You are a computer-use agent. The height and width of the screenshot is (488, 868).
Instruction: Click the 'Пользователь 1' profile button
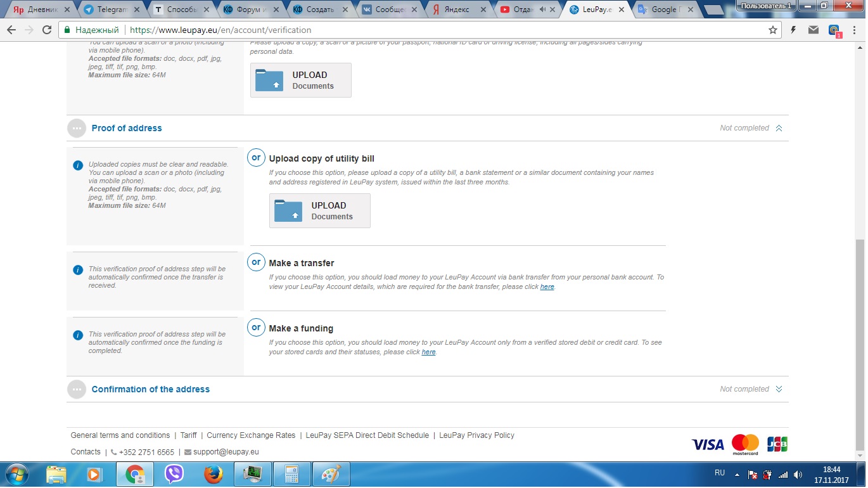(x=767, y=5)
